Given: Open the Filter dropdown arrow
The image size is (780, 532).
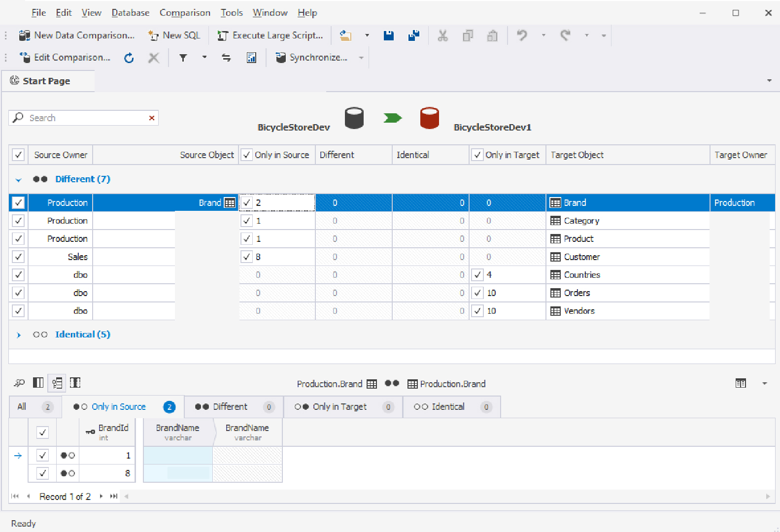Looking at the screenshot, I should coord(204,58).
